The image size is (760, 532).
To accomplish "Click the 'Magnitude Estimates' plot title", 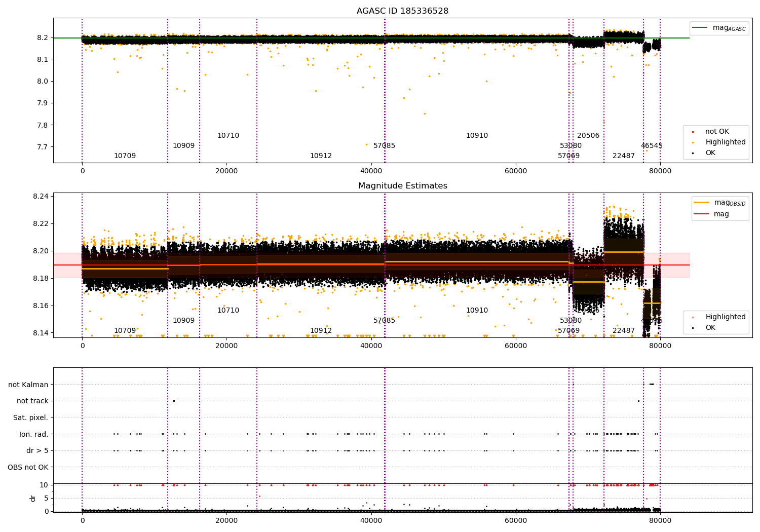I will point(402,186).
